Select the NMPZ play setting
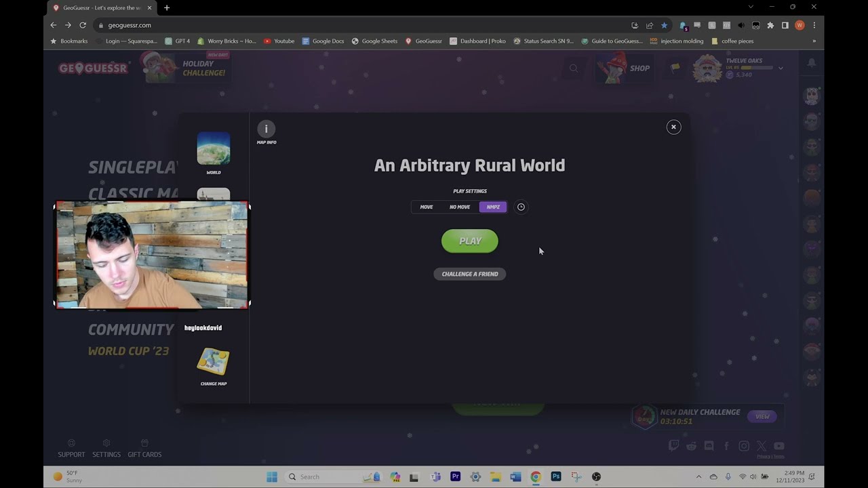Image resolution: width=868 pixels, height=488 pixels. click(x=493, y=207)
